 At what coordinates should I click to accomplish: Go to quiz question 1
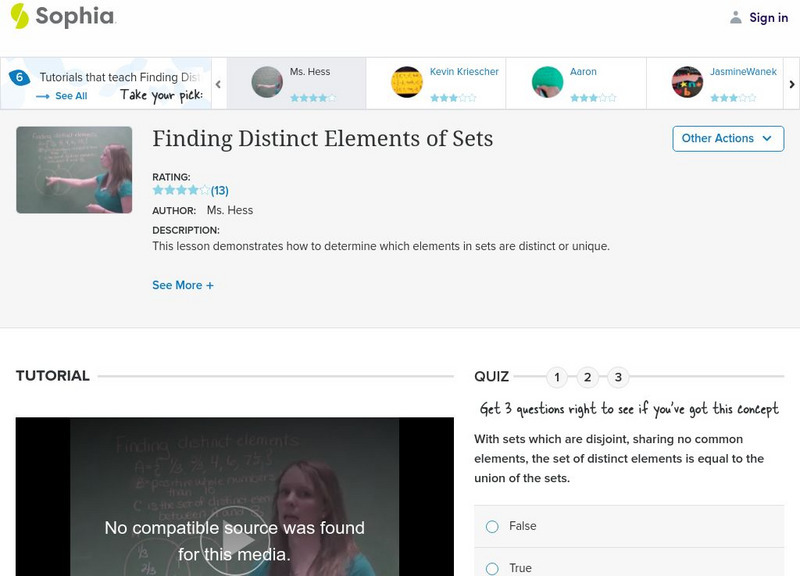click(557, 378)
